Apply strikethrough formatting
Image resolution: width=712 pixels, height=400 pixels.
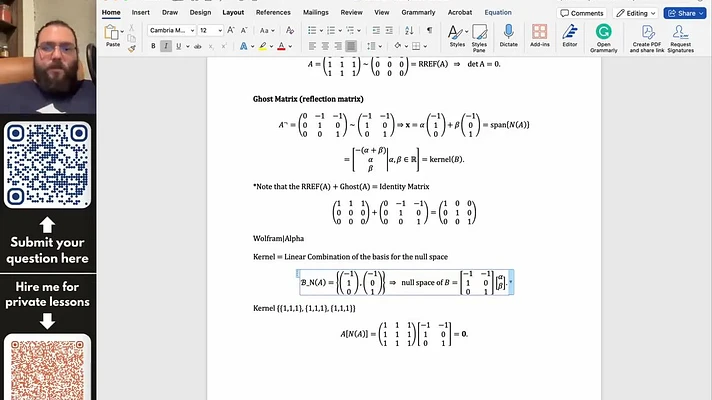(x=198, y=46)
